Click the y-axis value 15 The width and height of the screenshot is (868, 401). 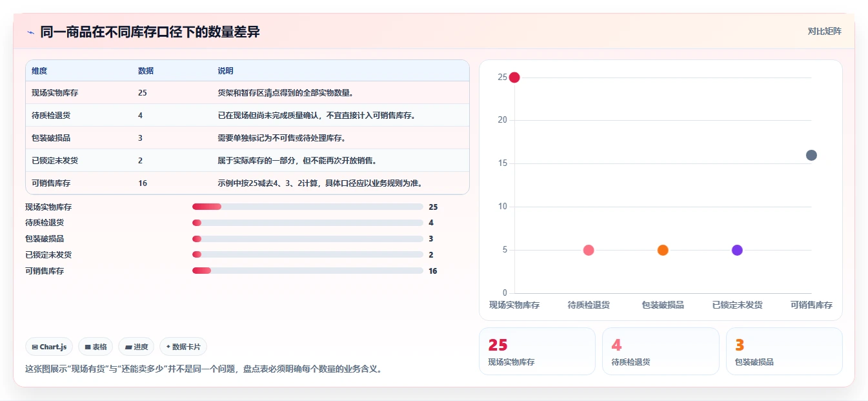coord(502,163)
